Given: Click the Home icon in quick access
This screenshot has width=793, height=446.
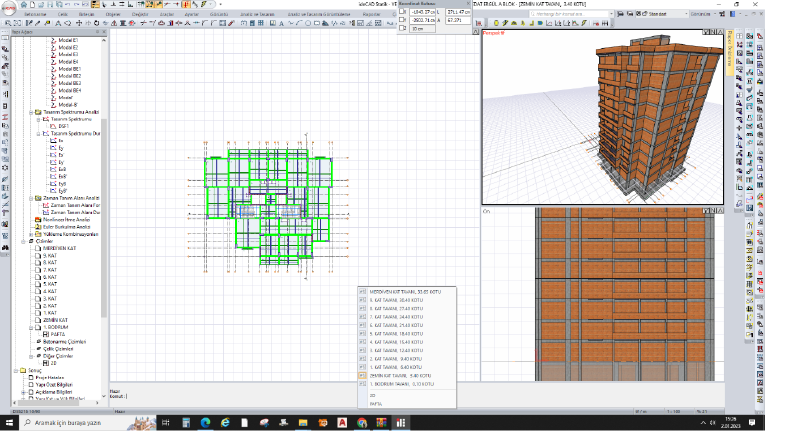Looking at the screenshot, I should (24, 5).
